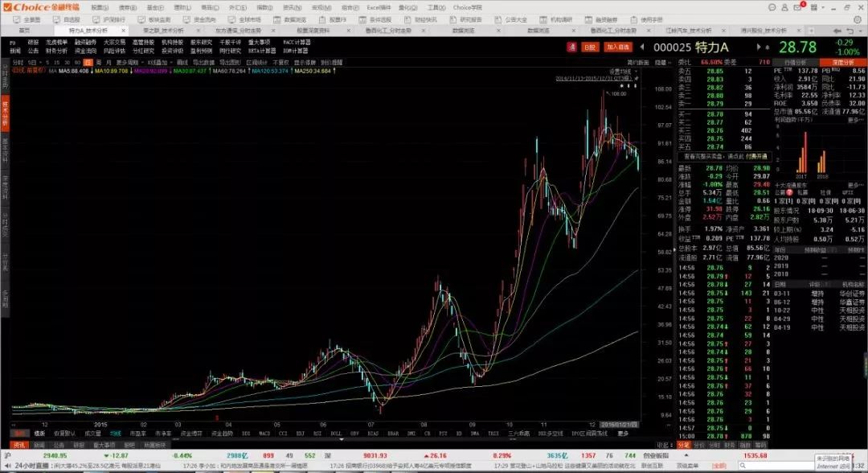Image resolution: width=868 pixels, height=473 pixels.
Task: Open the settings gear icon
Action: coord(858,19)
